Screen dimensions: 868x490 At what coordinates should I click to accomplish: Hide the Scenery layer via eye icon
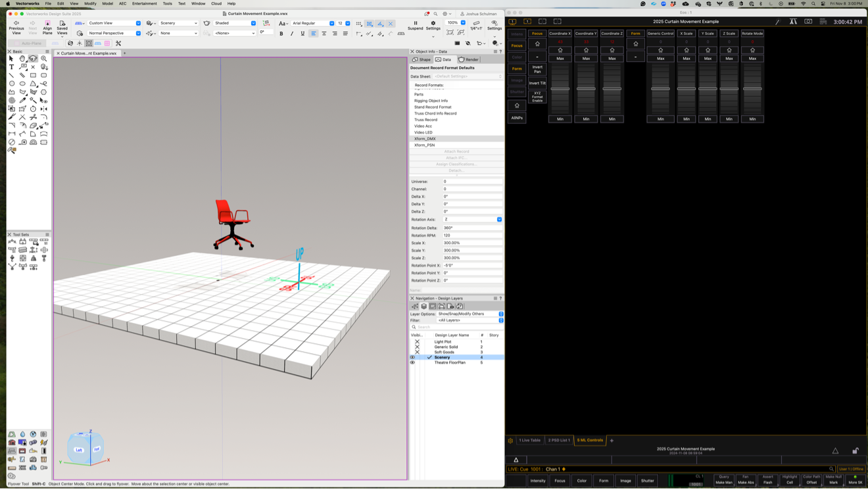[x=413, y=357]
